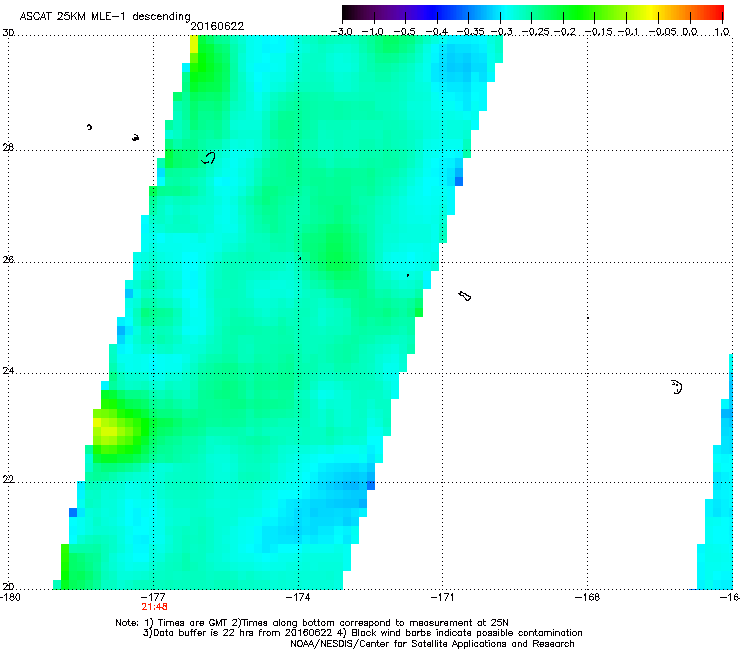Click the -168 longitude label
The height and width of the screenshot is (650, 740).
(588, 597)
